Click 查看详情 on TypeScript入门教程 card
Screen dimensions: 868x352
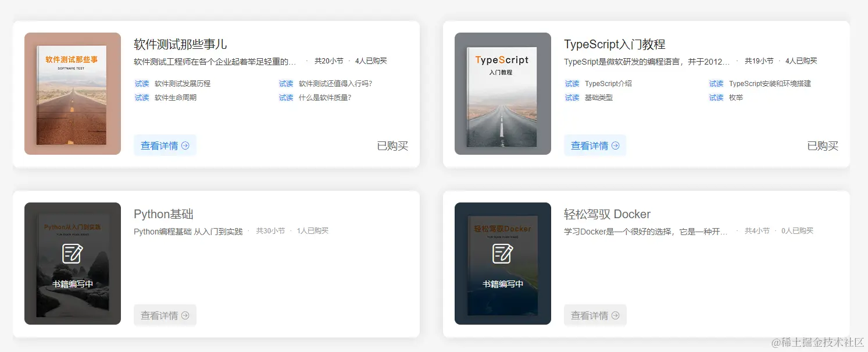[x=595, y=145]
